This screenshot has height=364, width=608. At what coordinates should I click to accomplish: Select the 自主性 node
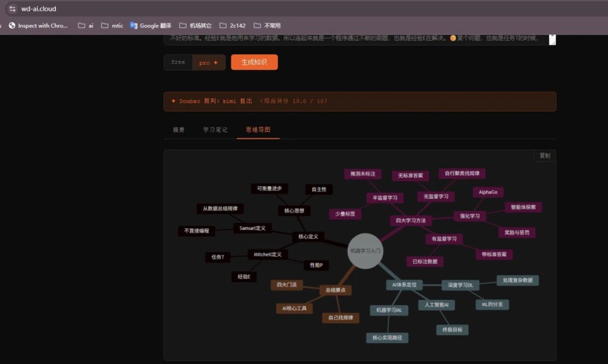coord(319,189)
